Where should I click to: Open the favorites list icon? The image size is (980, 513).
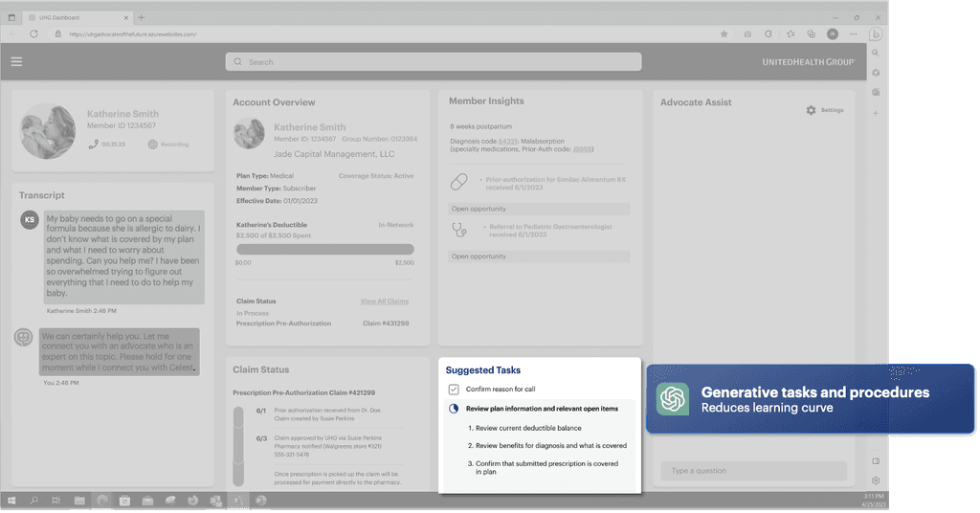pos(791,33)
